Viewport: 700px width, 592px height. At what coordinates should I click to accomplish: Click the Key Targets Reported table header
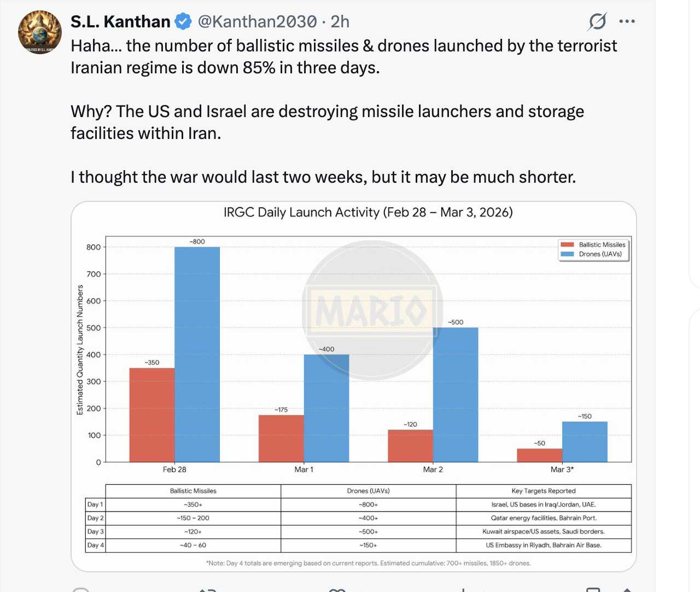tap(544, 491)
